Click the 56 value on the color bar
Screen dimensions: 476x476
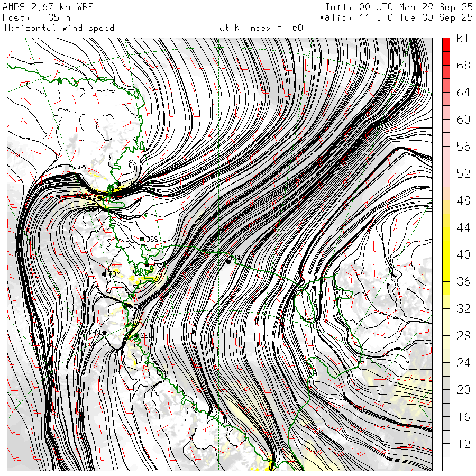463,147
